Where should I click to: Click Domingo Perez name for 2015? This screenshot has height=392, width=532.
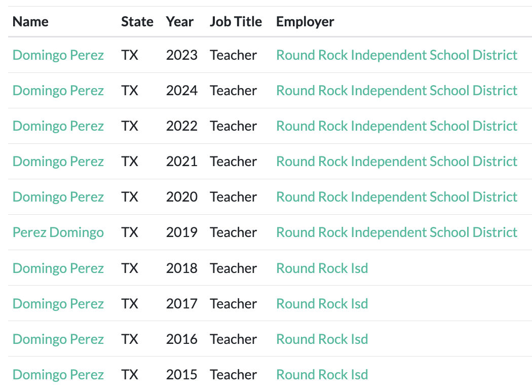58,374
